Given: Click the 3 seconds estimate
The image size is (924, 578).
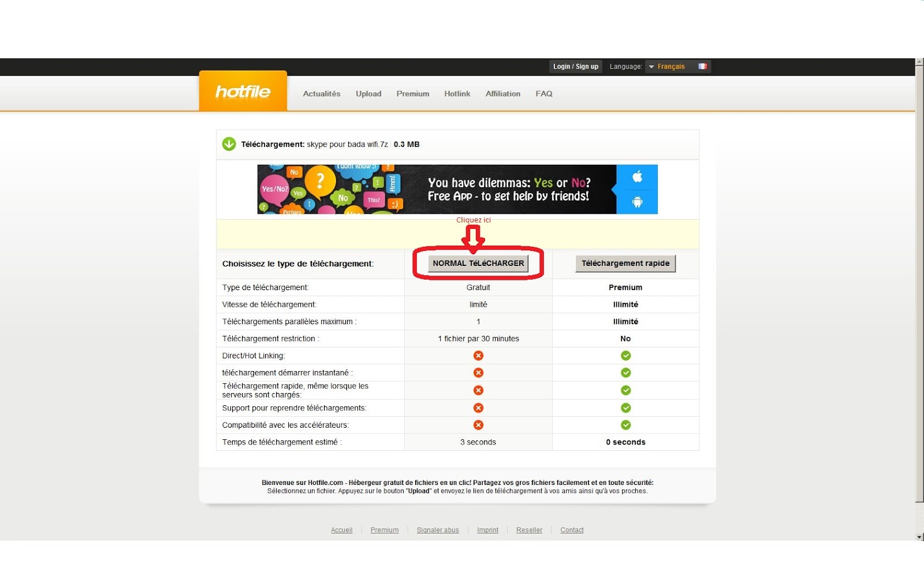Looking at the screenshot, I should point(478,442).
